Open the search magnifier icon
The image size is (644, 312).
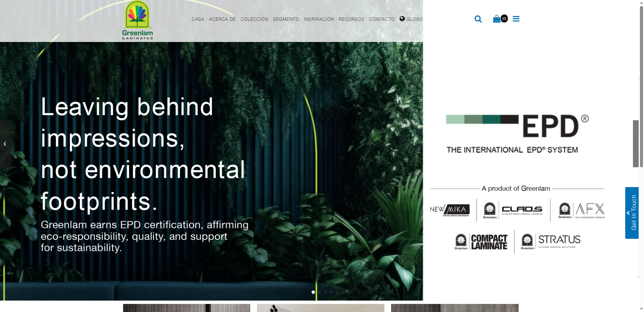pos(478,19)
